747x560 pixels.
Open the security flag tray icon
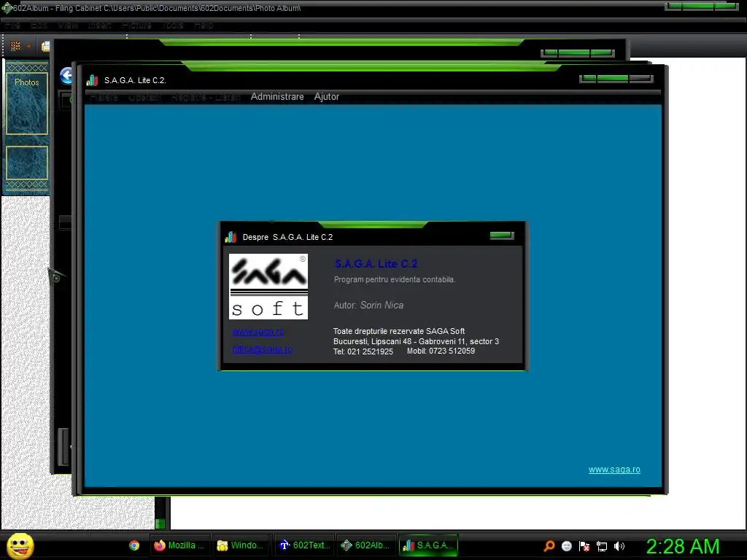(x=584, y=546)
